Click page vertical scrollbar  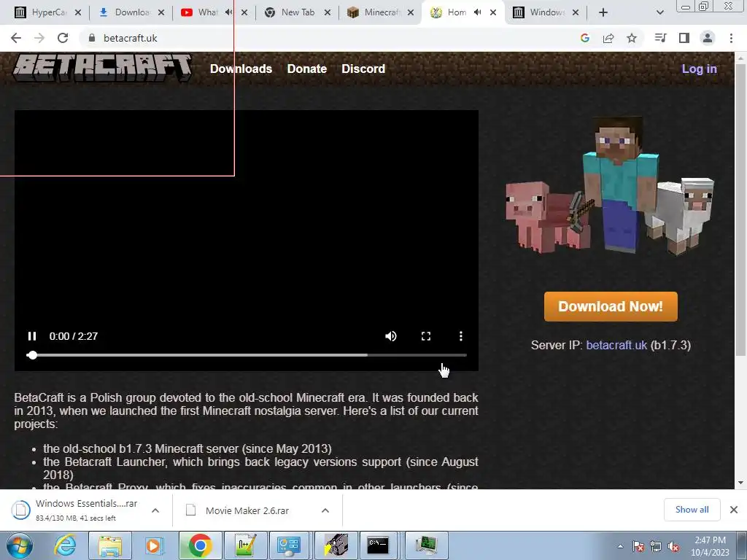click(740, 209)
